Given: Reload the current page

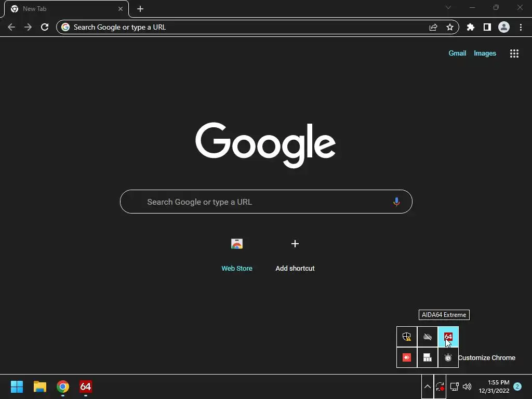Looking at the screenshot, I should (45, 27).
